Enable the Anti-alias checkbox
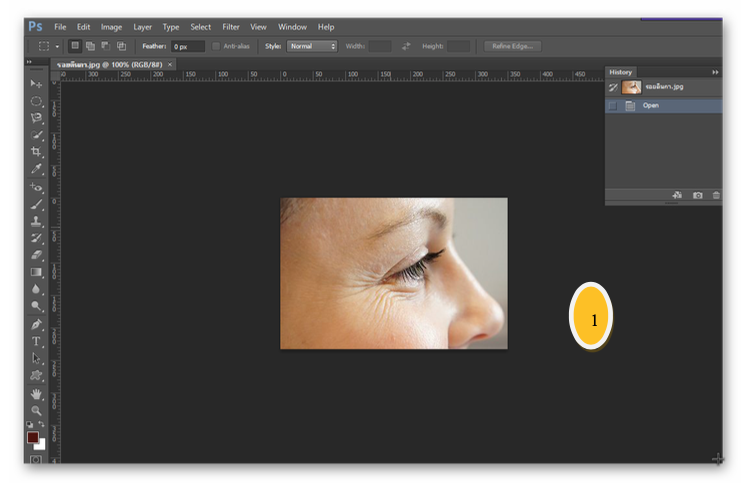This screenshot has height=483, width=744. (216, 46)
